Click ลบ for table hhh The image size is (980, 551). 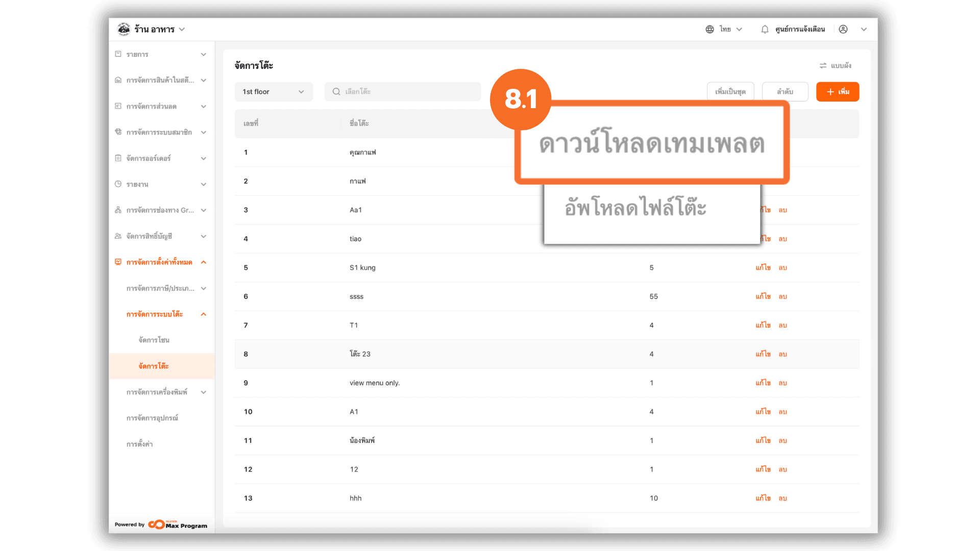tap(782, 498)
